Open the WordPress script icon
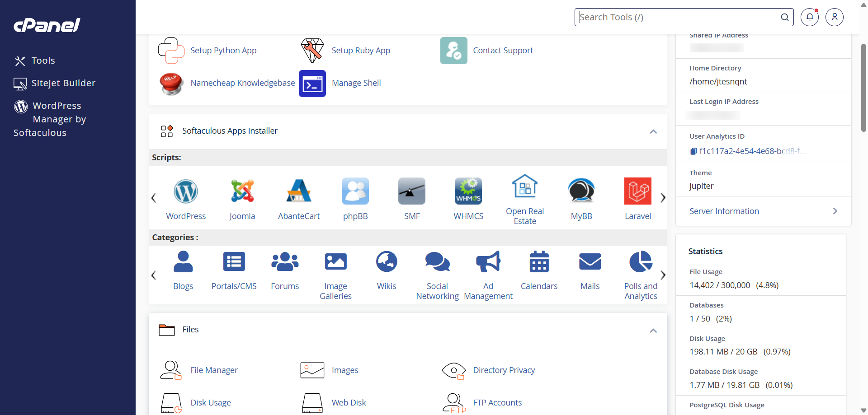Screen dimensions: 868x415 click(x=186, y=191)
